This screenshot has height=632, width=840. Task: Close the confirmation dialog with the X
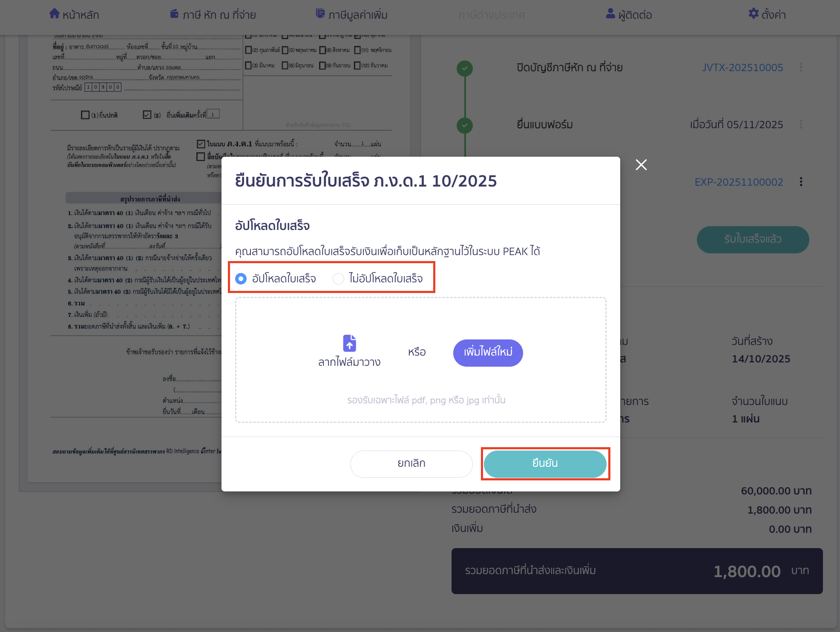(x=641, y=165)
